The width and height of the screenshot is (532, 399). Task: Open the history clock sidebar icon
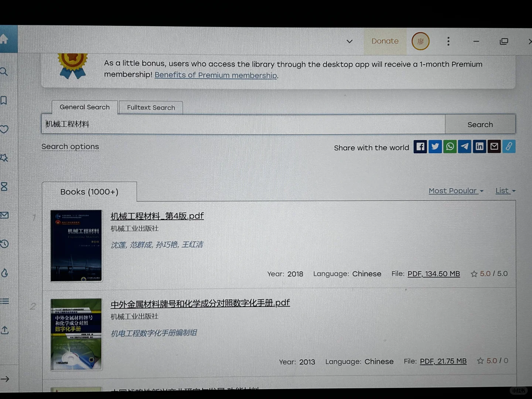pyautogui.click(x=4, y=243)
